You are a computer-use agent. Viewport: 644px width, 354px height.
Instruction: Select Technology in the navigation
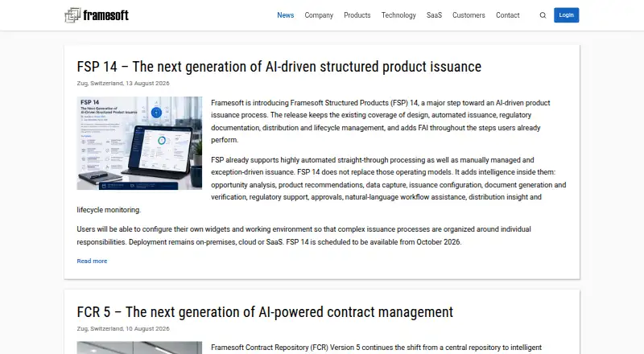pyautogui.click(x=398, y=15)
